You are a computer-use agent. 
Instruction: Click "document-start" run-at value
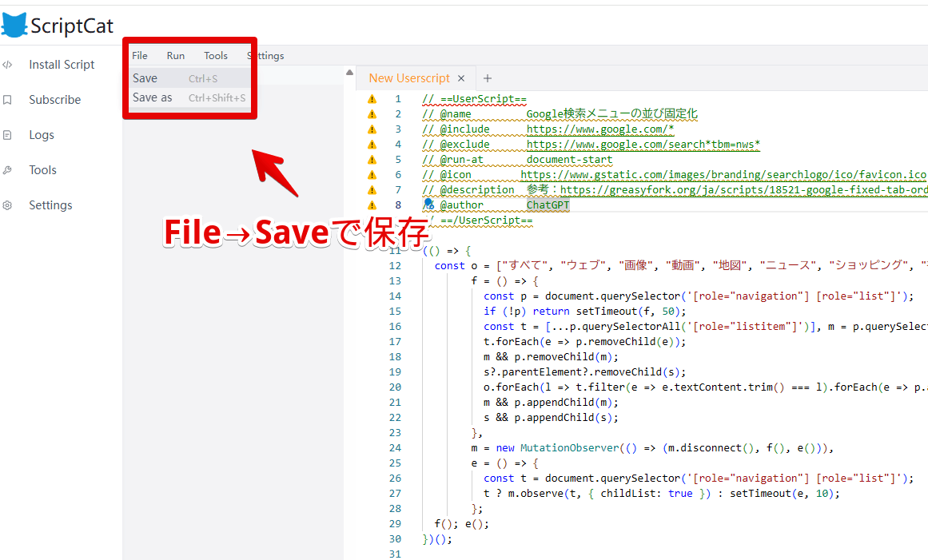569,160
